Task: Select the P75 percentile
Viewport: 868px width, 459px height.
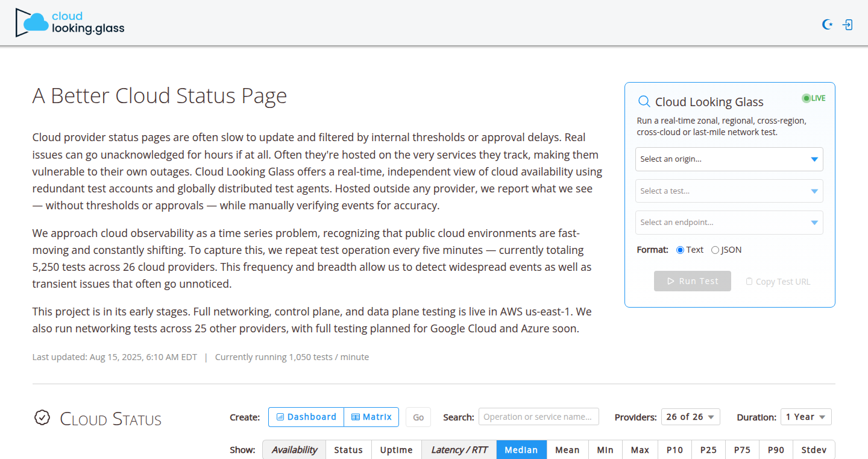Action: pos(743,450)
